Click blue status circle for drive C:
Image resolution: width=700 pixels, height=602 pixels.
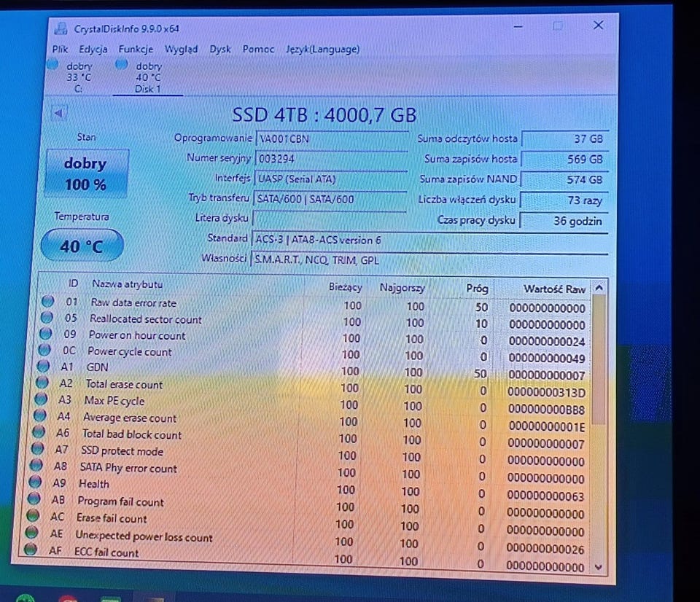click(x=52, y=64)
